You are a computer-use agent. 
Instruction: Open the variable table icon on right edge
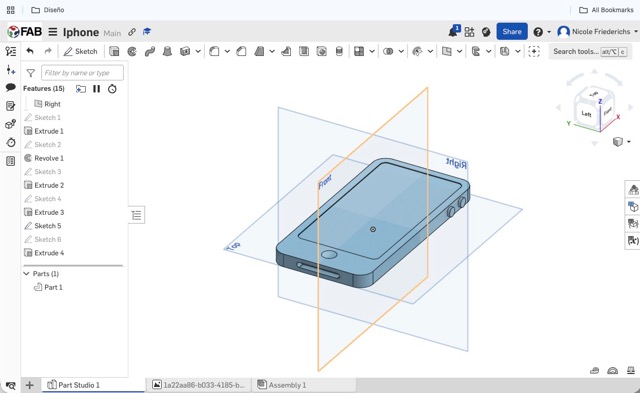633,241
